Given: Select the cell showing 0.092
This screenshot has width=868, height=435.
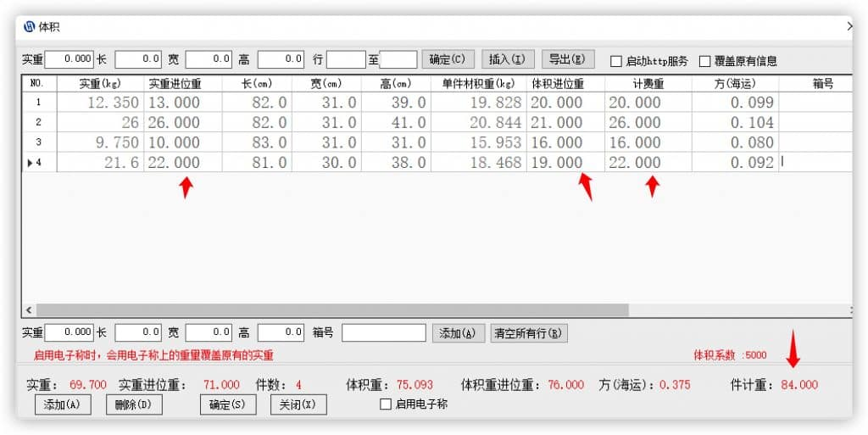Looking at the screenshot, I should [735, 162].
